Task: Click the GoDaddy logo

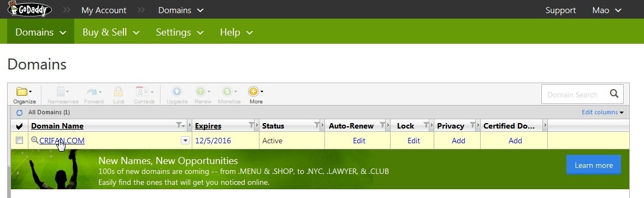Action: coord(29,9)
